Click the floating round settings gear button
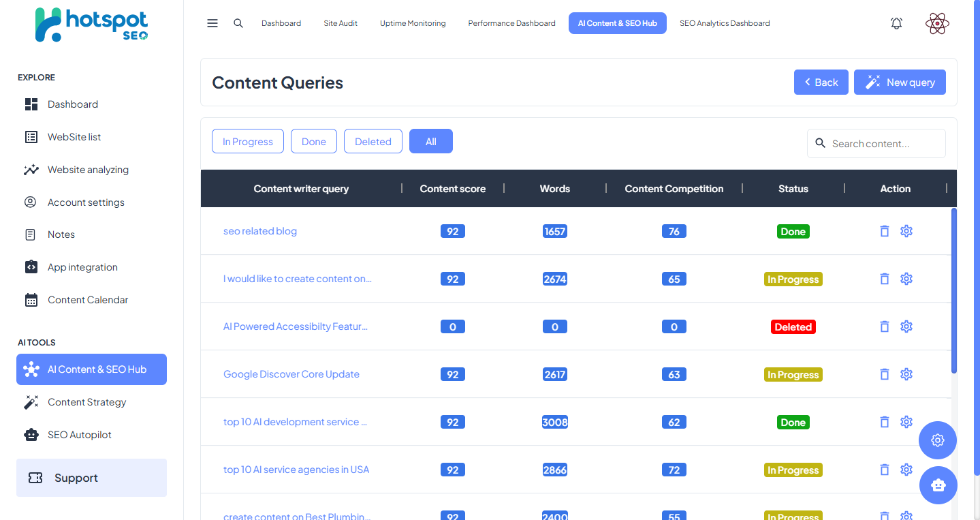Screen dimensions: 980x520 (938, 440)
